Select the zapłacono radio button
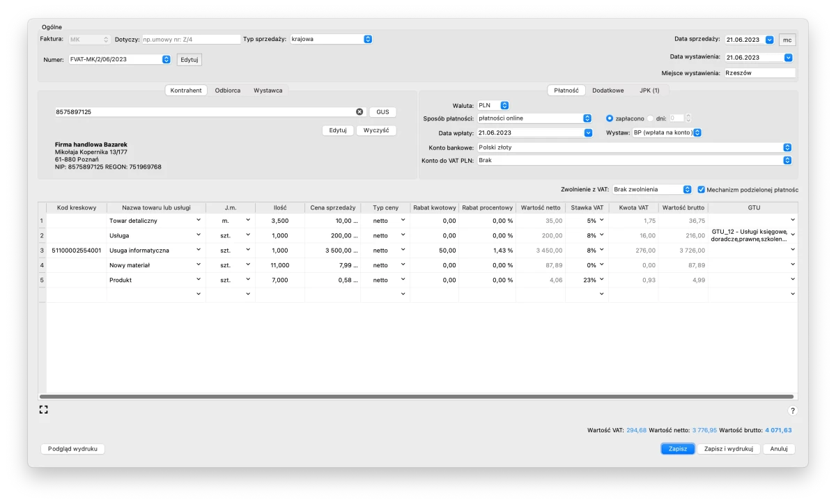 (x=610, y=118)
